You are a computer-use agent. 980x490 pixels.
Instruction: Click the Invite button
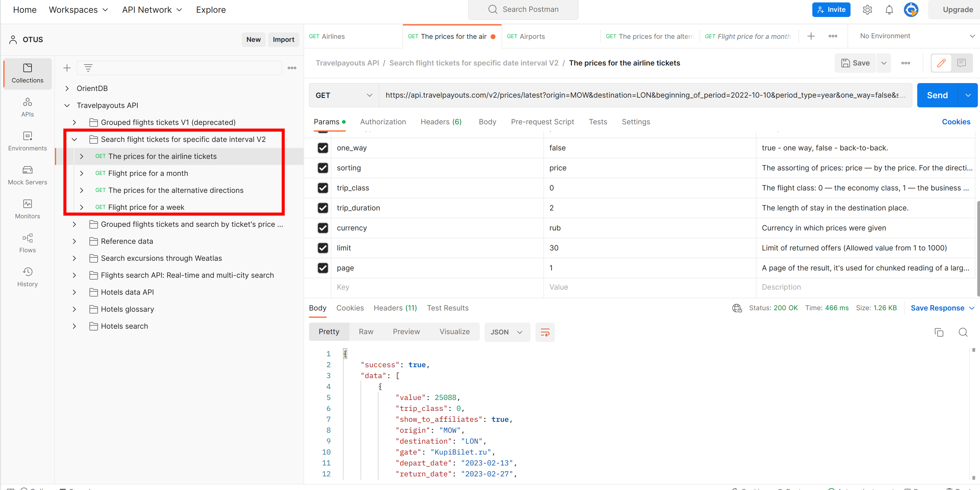coord(831,9)
